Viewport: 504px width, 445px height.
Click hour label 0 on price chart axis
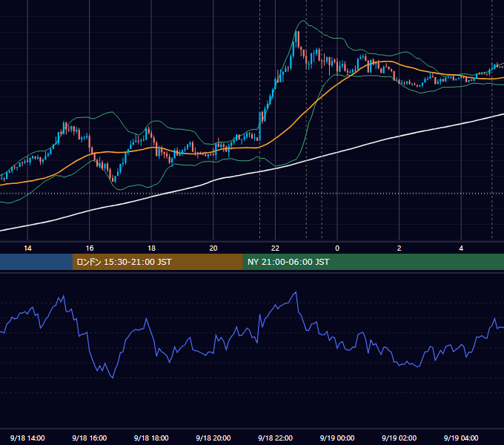pos(337,248)
